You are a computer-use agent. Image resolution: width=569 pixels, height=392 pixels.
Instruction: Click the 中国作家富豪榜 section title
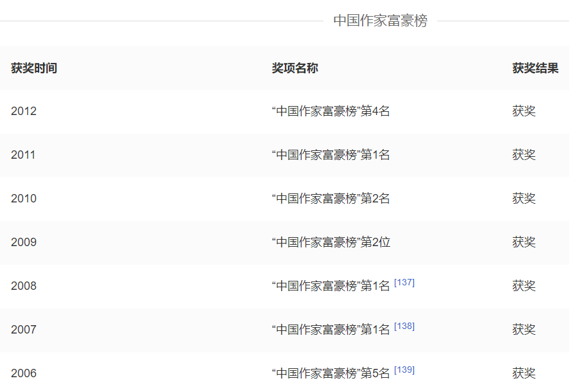coord(380,21)
